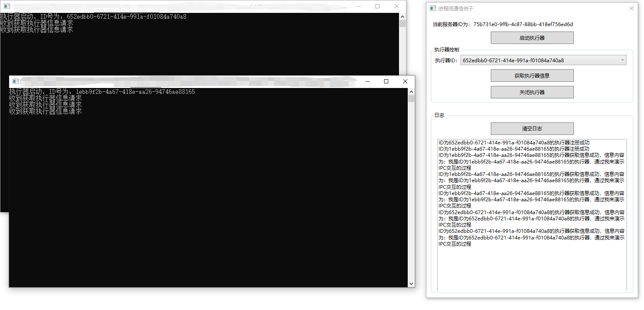Click the 日志 group header
The height and width of the screenshot is (310, 644).
coord(439,115)
